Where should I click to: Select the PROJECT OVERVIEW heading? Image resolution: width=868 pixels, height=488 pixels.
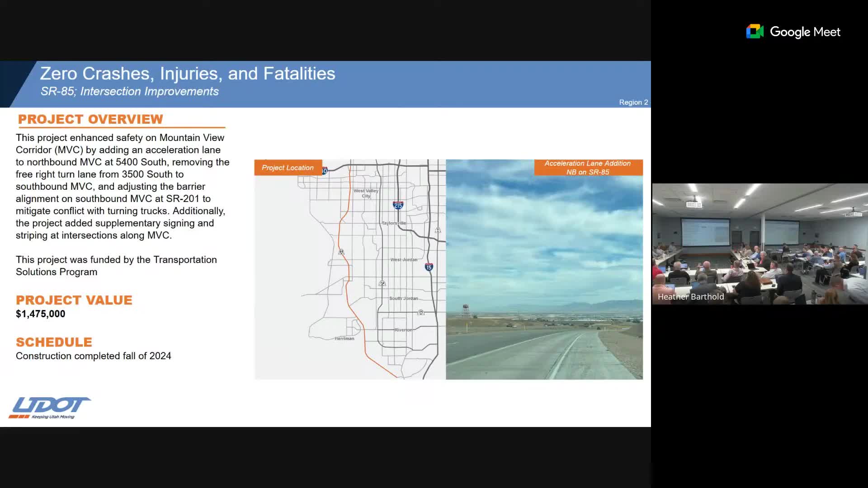[90, 119]
